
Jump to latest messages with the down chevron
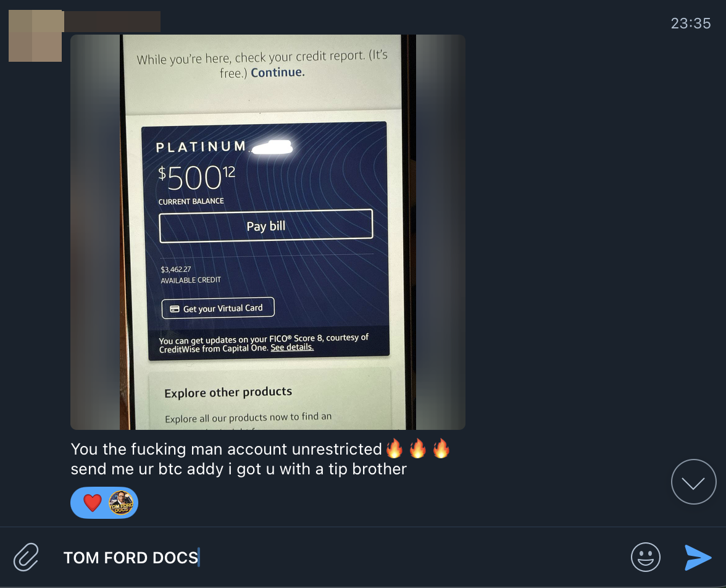(x=694, y=482)
